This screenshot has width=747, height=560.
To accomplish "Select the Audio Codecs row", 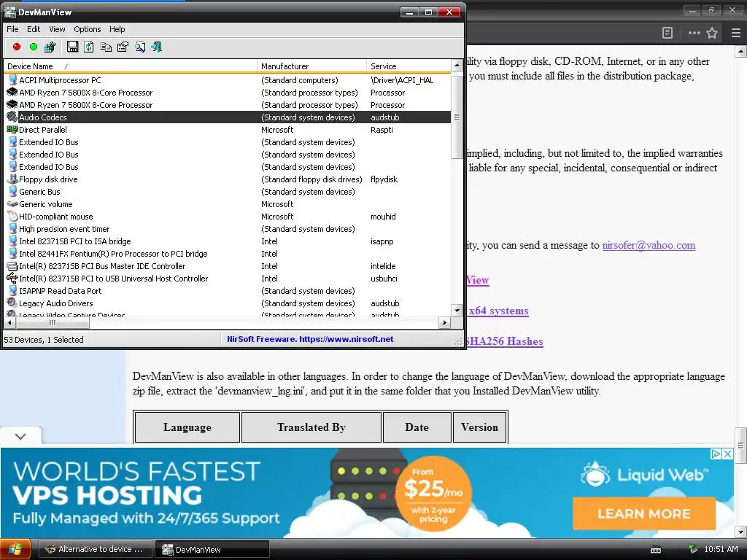I will pos(228,117).
